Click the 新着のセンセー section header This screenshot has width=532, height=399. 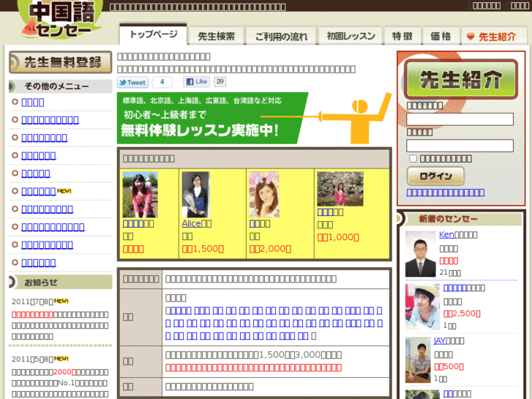pyautogui.click(x=460, y=219)
